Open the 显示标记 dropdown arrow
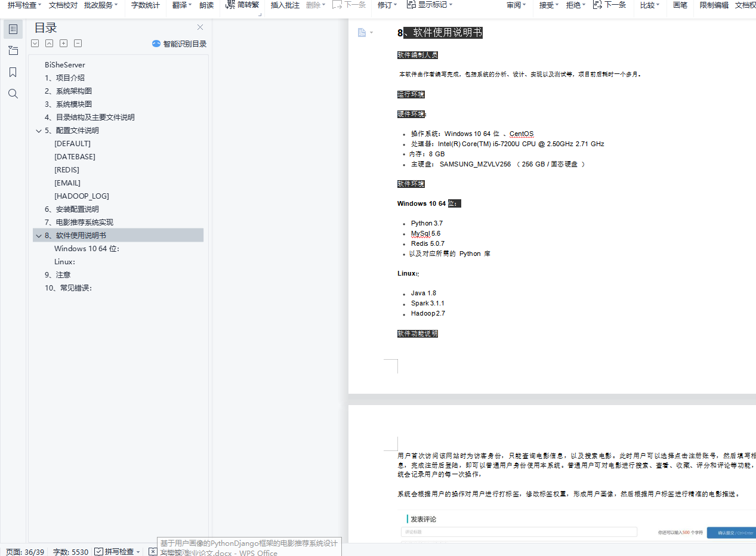Viewport: 756px width, 556px height. [x=450, y=5]
